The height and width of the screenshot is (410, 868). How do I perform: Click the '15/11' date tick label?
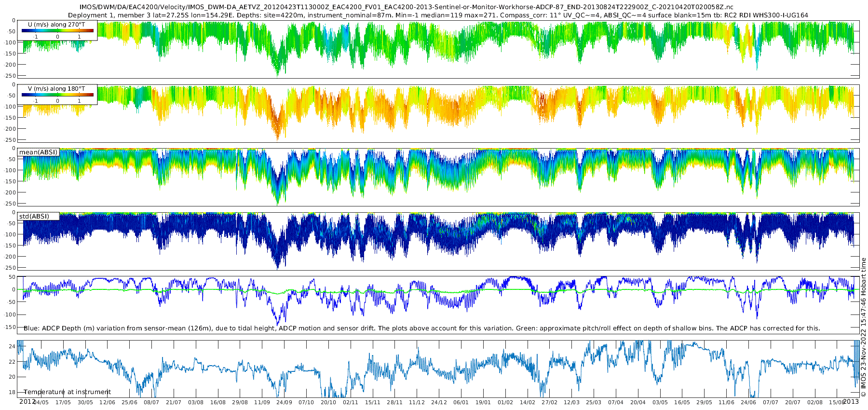click(x=373, y=402)
